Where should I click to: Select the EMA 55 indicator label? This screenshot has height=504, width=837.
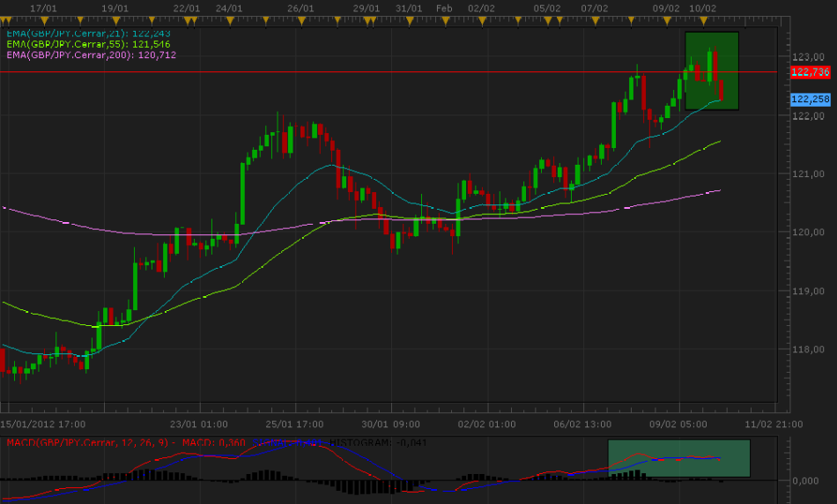(88, 44)
